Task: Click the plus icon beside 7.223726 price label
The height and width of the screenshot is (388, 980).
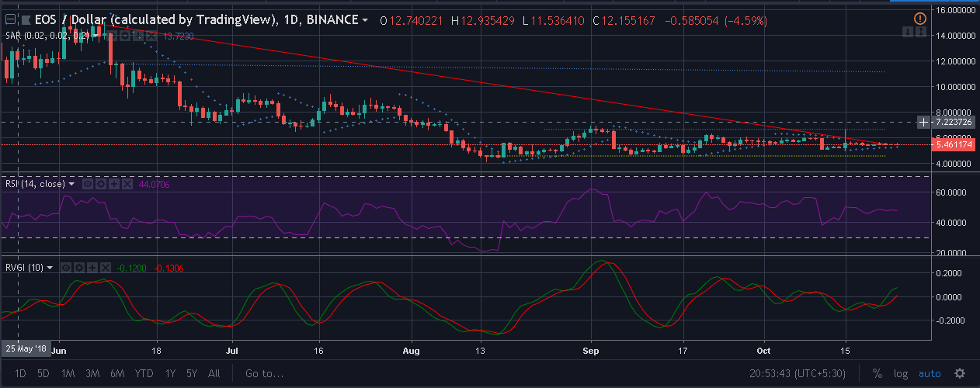Action: (923, 123)
